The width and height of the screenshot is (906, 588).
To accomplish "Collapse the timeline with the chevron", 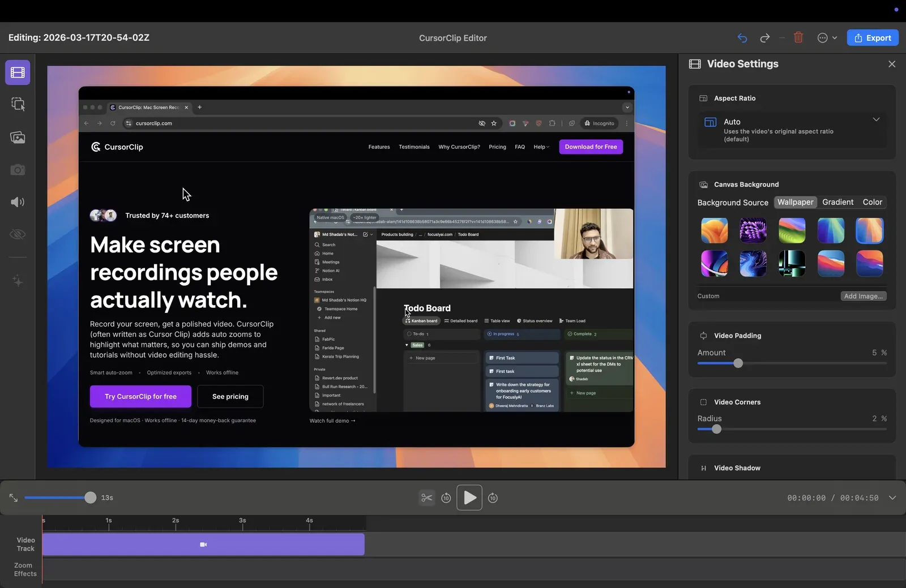I will pos(892,498).
